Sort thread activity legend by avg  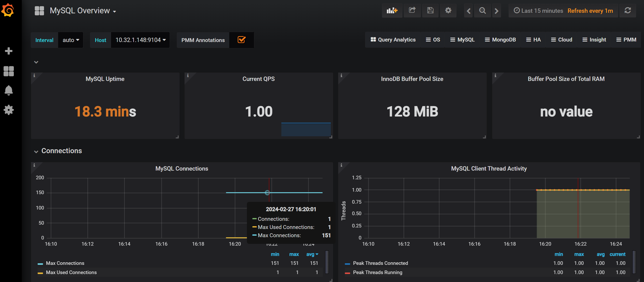pyautogui.click(x=601, y=254)
